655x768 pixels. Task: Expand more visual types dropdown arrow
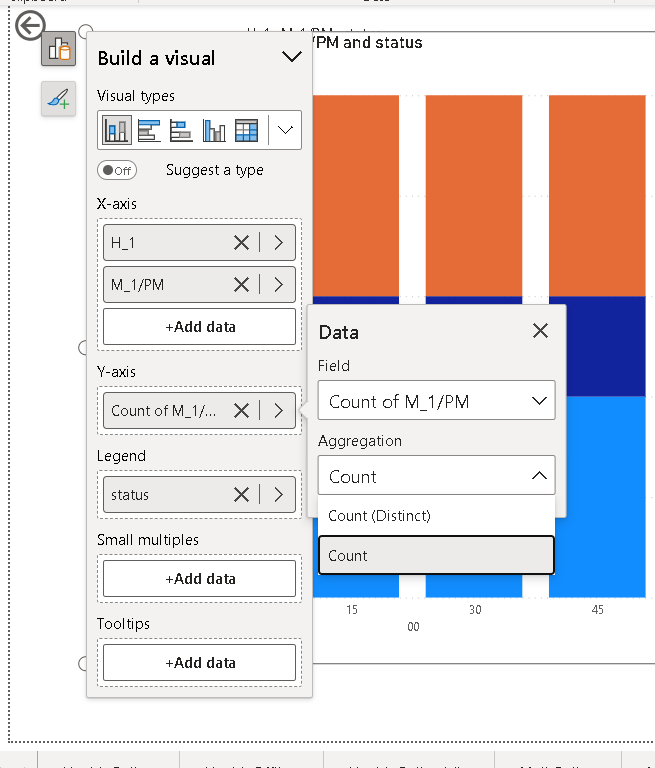(x=285, y=130)
